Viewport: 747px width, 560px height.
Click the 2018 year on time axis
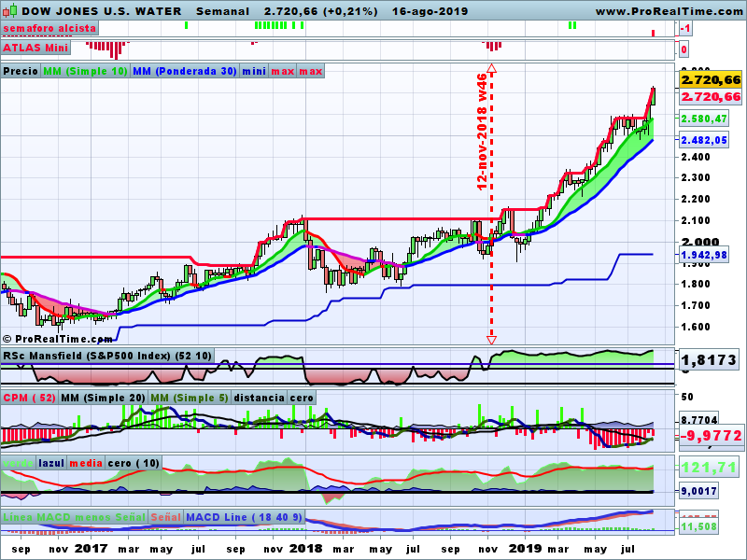(306, 549)
